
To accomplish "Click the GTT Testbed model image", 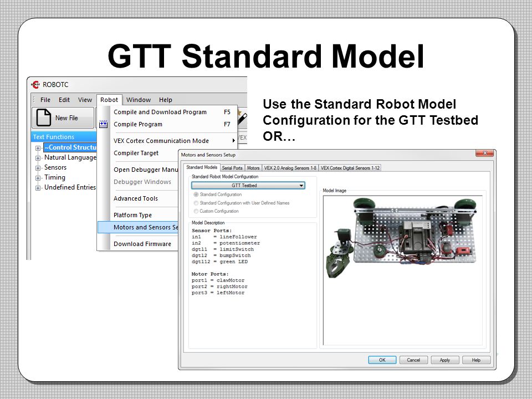I will tap(403, 238).
